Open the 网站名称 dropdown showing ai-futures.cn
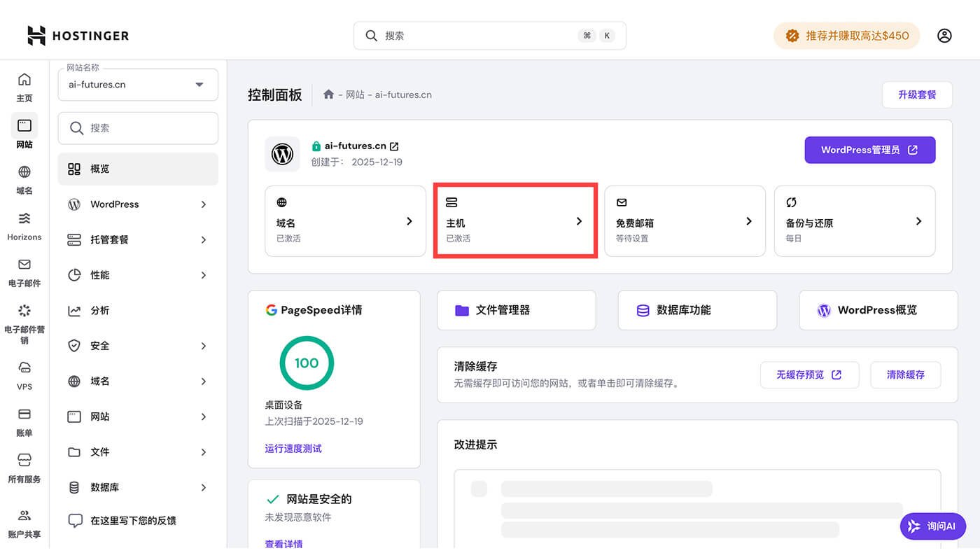980x560 pixels. point(137,84)
